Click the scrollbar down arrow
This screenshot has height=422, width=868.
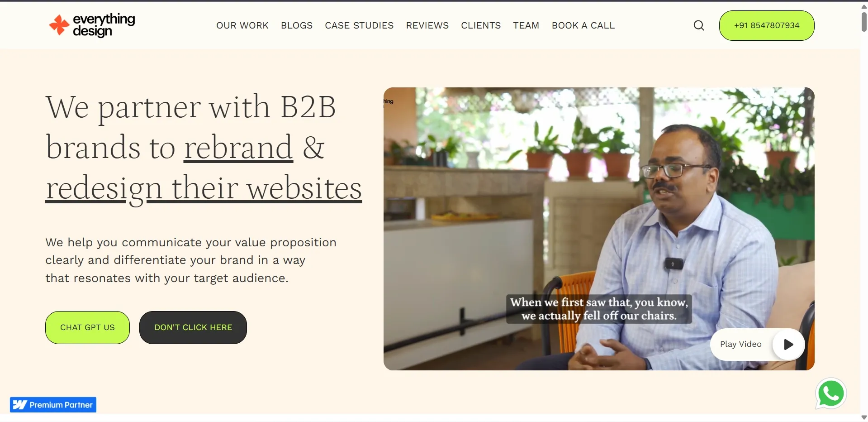[x=864, y=417]
